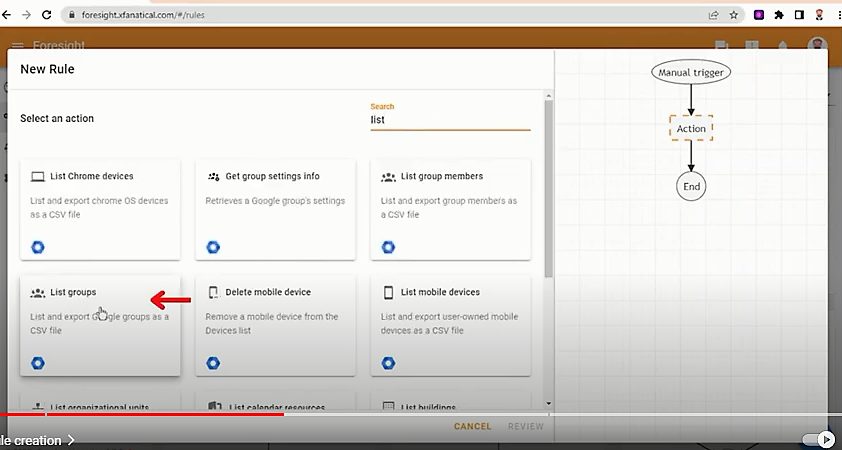Viewport: 842px width, 450px height.
Task: Select the List group members card
Action: 451,209
